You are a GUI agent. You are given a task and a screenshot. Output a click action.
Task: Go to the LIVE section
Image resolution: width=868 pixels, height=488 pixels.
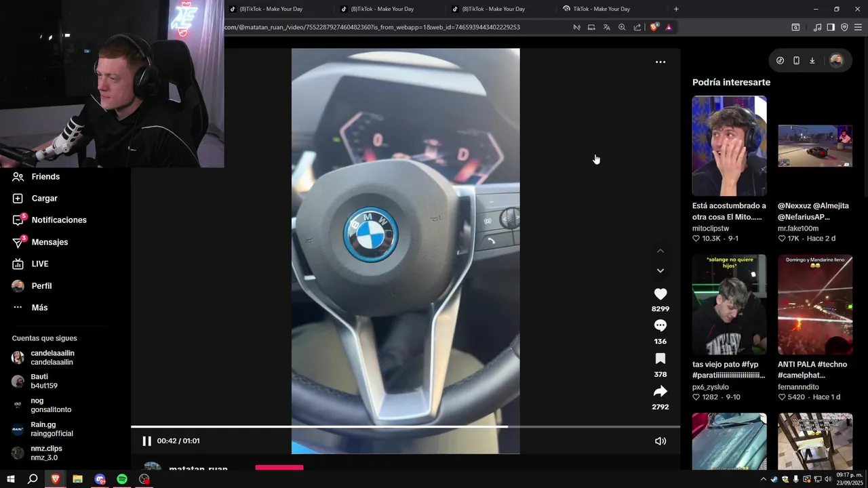click(x=30, y=264)
